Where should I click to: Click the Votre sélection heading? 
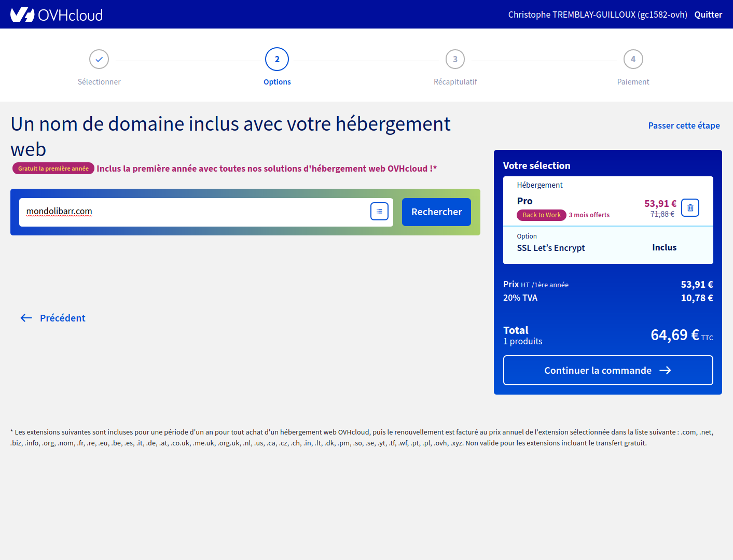[536, 165]
